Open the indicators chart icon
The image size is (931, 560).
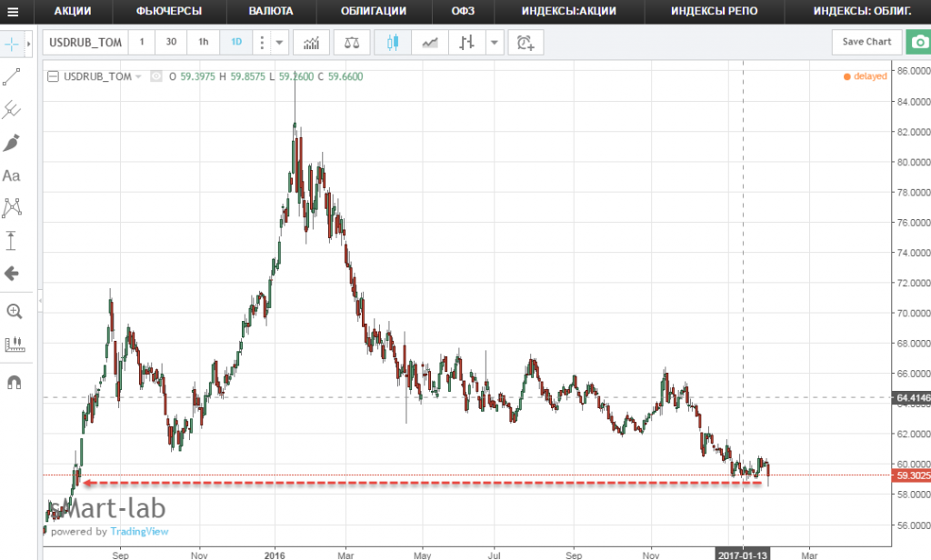(x=311, y=43)
